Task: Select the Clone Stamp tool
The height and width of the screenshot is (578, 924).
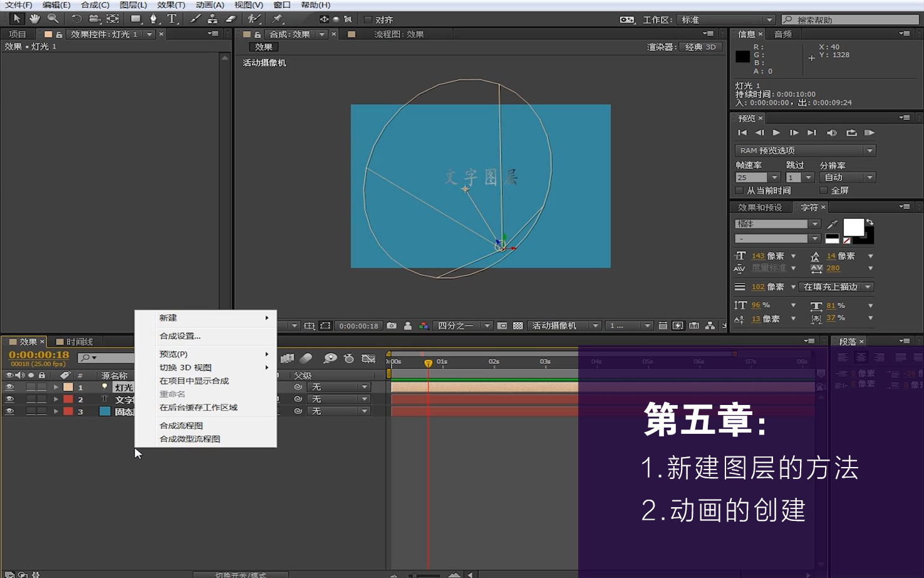Action: coord(213,19)
